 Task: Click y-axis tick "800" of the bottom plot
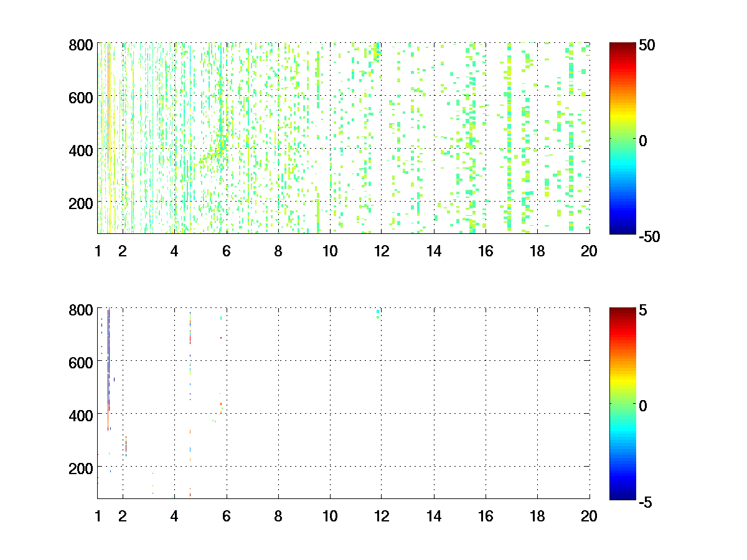click(x=81, y=309)
